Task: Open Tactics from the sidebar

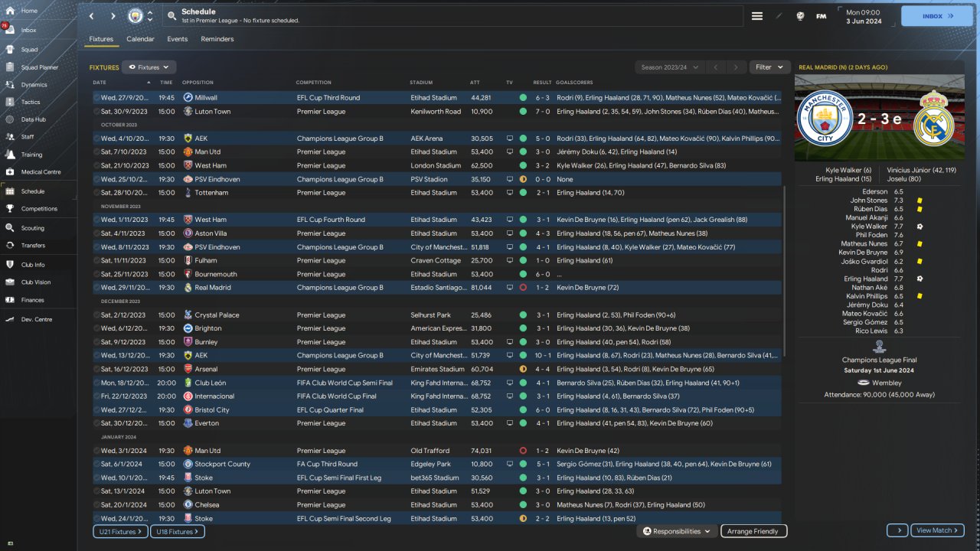Action: pyautogui.click(x=31, y=102)
